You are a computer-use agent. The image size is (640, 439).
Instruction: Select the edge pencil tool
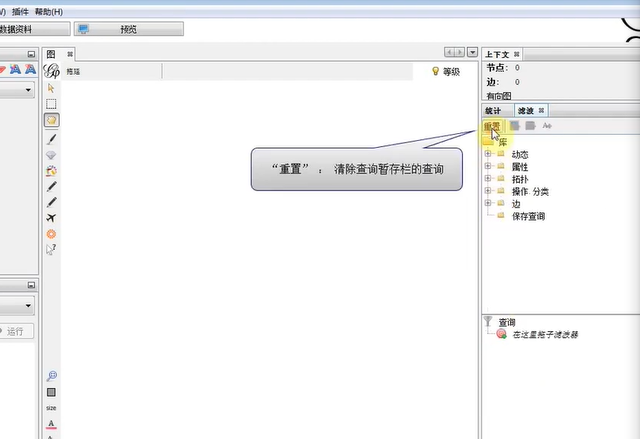(51, 202)
